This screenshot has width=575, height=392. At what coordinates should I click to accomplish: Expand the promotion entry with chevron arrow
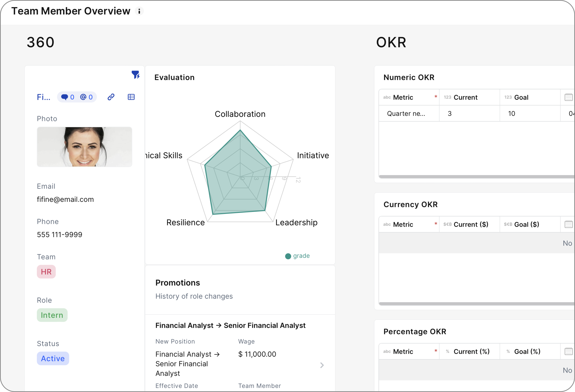(322, 365)
